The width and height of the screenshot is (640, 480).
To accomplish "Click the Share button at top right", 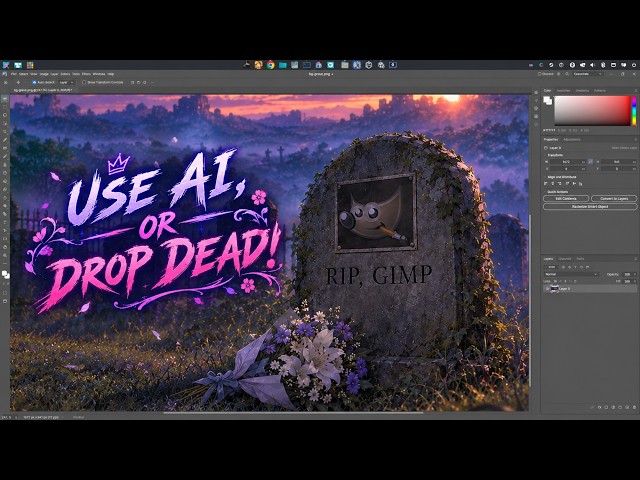I will point(546,74).
